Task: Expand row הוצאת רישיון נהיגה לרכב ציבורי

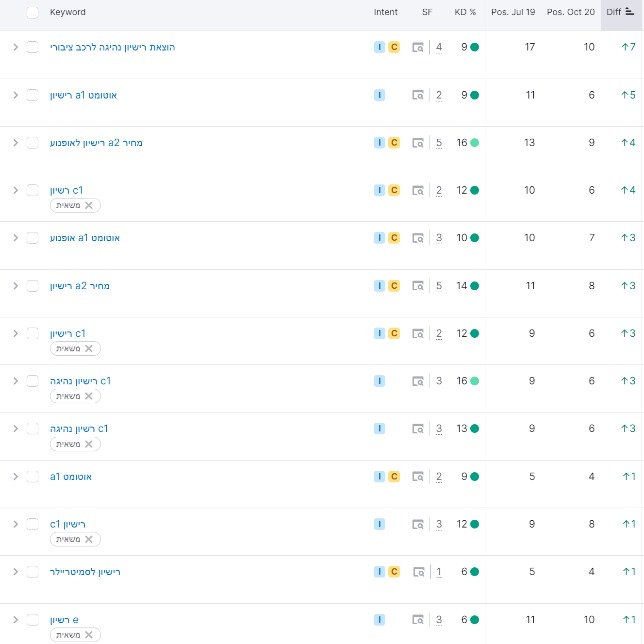Action: click(x=16, y=47)
